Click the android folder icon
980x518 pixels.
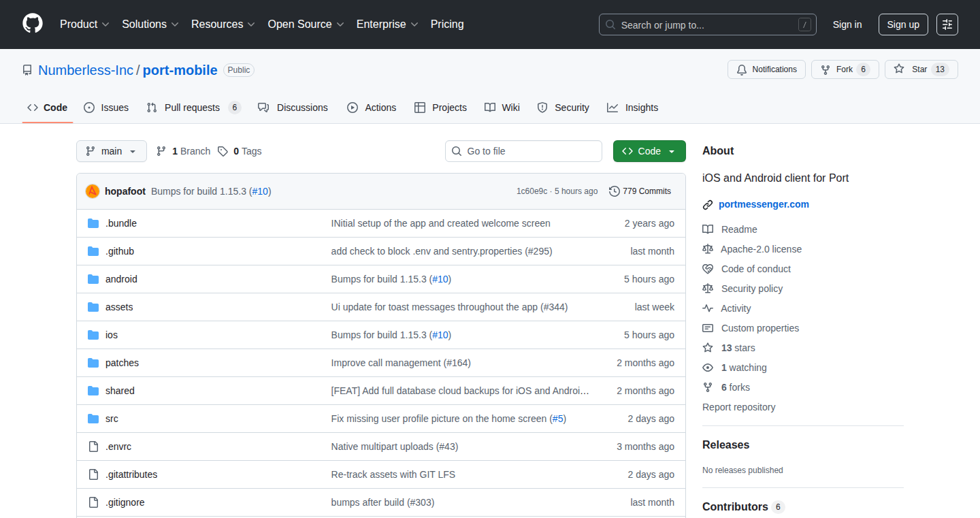coord(93,279)
